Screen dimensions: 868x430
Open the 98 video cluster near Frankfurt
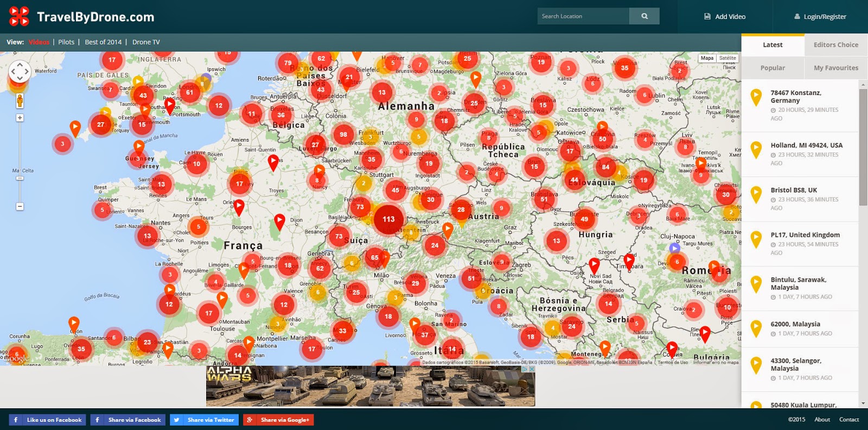[x=343, y=135]
